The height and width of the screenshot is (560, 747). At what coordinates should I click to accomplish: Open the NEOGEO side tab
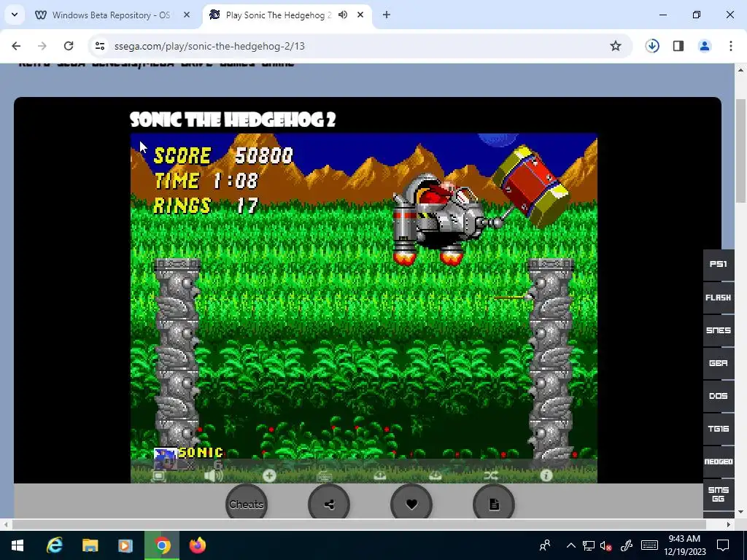click(719, 462)
